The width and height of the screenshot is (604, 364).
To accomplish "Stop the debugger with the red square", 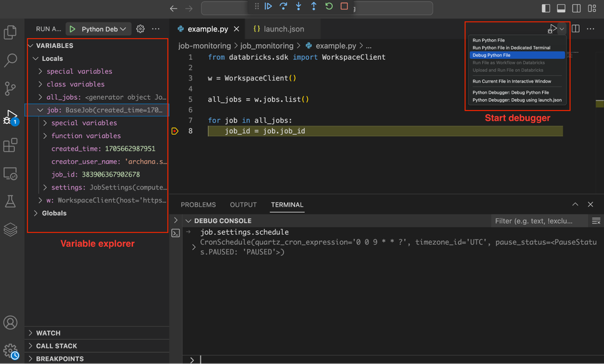I will [x=344, y=7].
